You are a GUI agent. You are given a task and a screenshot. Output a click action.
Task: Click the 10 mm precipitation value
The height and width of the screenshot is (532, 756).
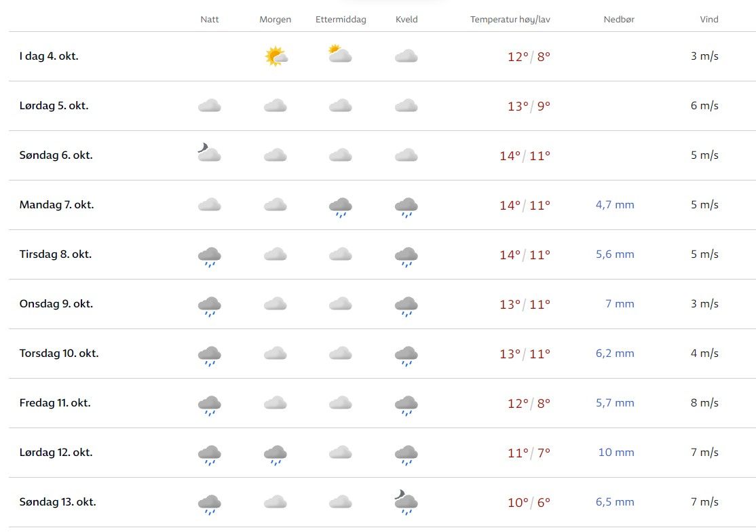(616, 453)
